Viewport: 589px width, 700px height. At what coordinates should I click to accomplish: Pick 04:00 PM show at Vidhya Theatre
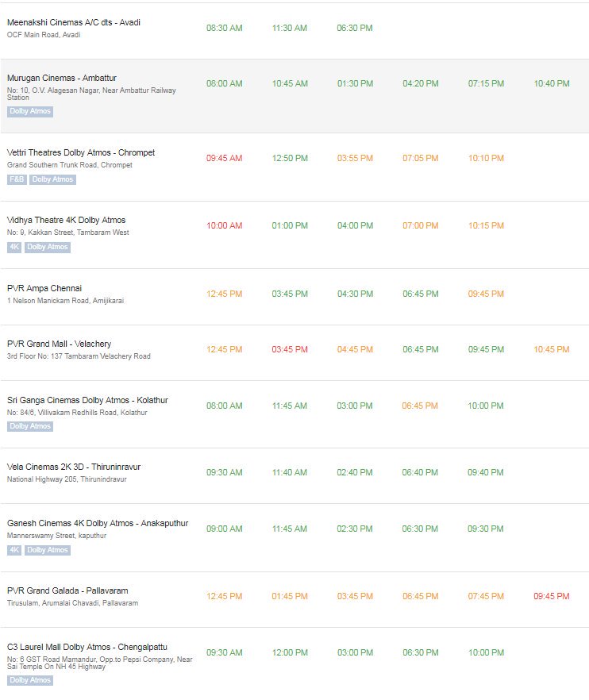click(x=355, y=225)
